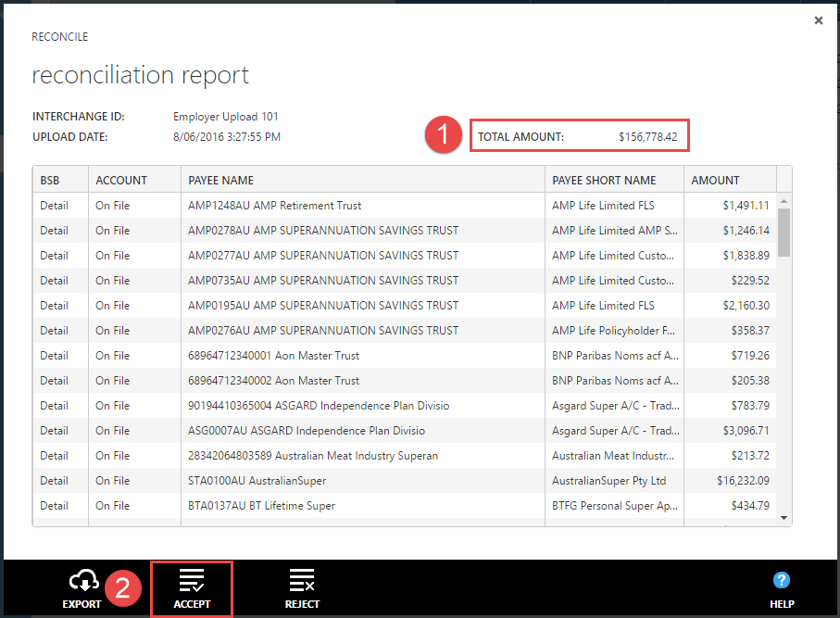
Task: Select the AMP0278AU AMP Superannuation Savings Trust row
Action: 405,231
